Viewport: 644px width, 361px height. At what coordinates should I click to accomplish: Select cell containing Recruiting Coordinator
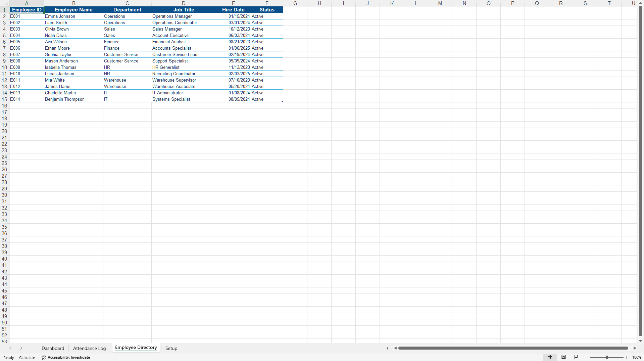point(184,74)
